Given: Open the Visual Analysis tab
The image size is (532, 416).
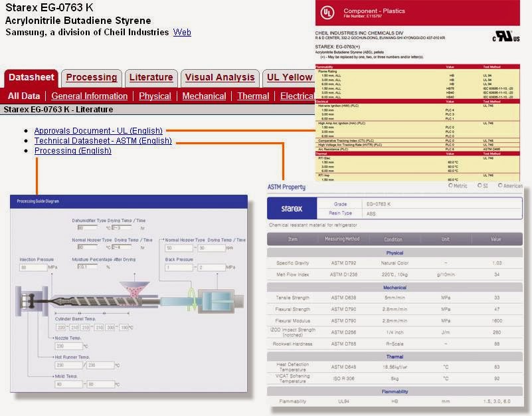Looking at the screenshot, I should [220, 78].
